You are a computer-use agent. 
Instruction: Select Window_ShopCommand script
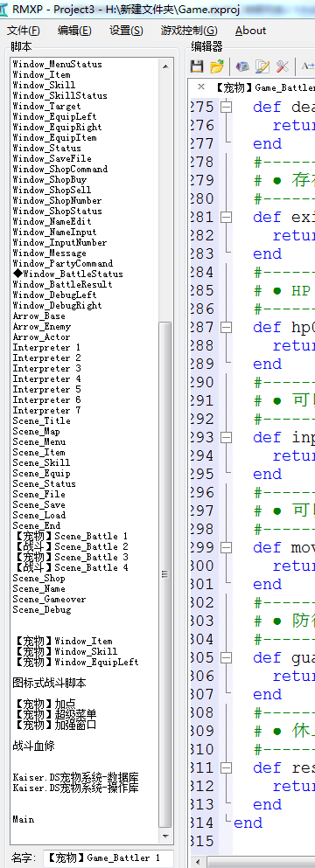59,170
